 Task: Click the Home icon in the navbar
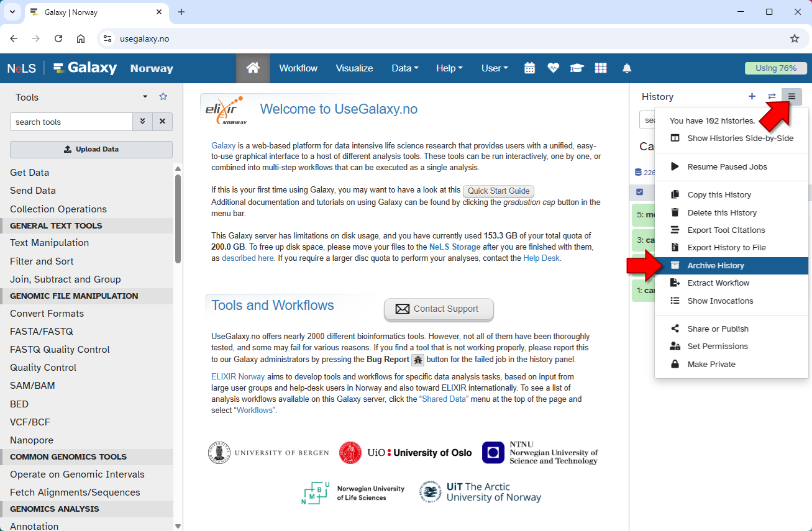pyautogui.click(x=253, y=68)
